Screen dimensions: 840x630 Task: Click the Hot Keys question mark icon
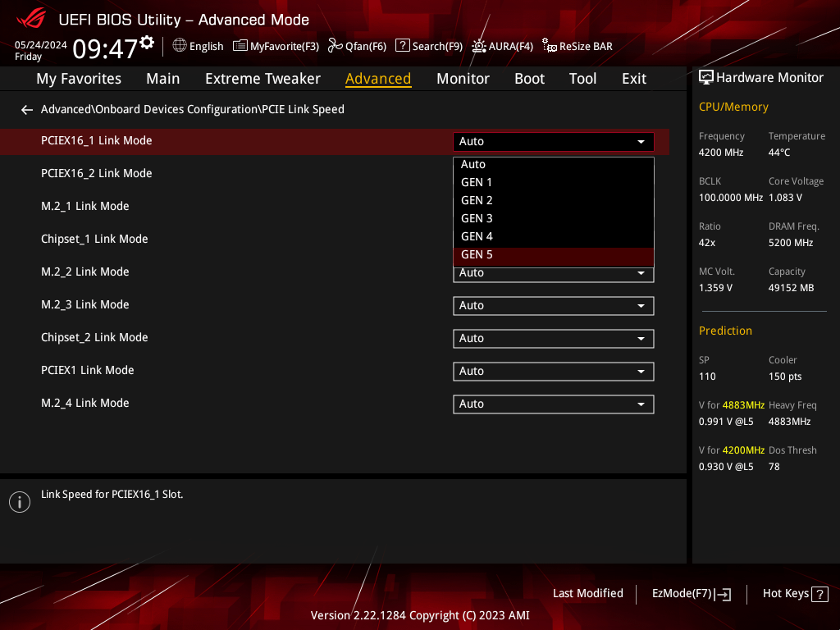[819, 594]
